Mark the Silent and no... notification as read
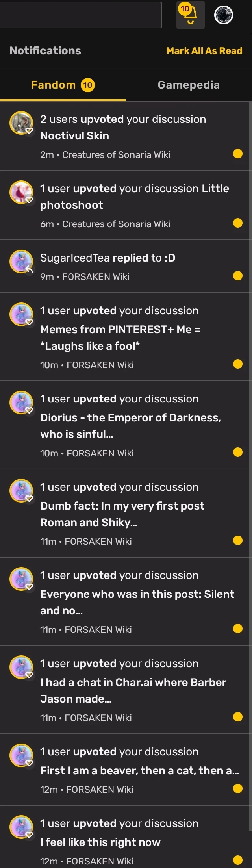 point(238,630)
